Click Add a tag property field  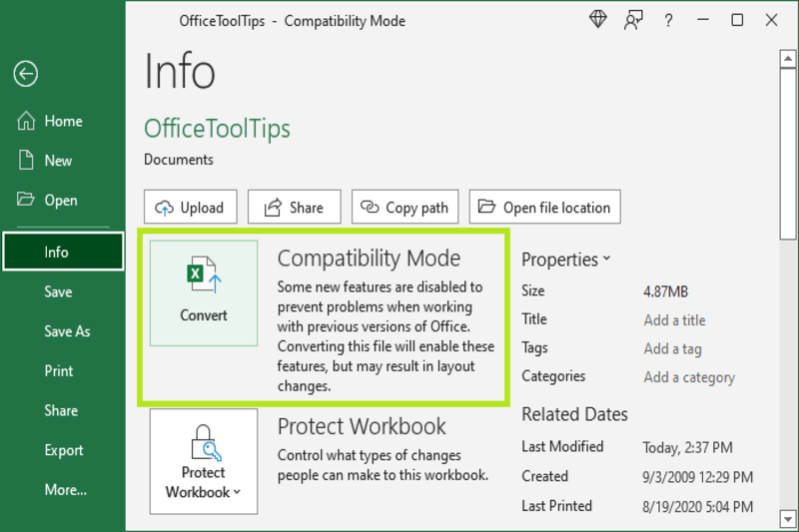click(672, 348)
